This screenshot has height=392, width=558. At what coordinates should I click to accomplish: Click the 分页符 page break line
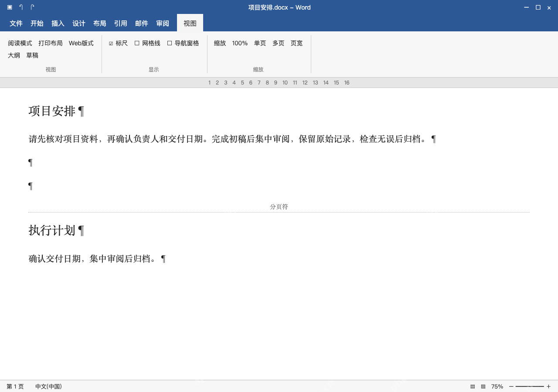click(x=279, y=207)
